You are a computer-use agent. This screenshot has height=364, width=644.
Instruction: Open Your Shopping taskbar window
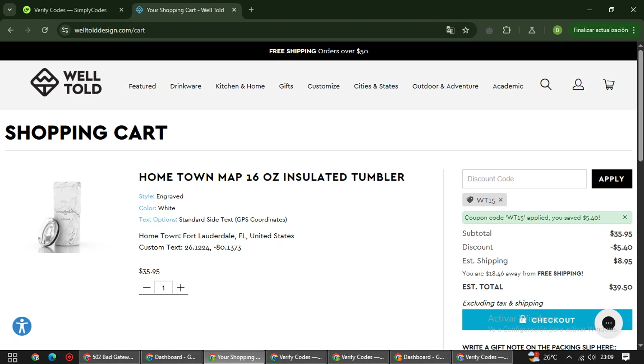point(234,357)
